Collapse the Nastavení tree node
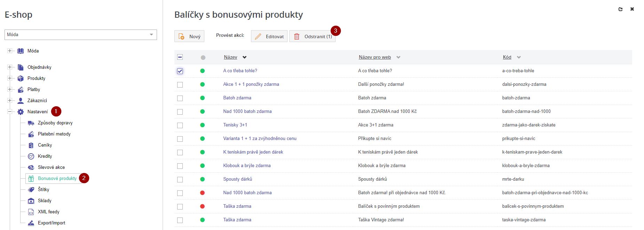This screenshot has height=230, width=644. pos(10,112)
